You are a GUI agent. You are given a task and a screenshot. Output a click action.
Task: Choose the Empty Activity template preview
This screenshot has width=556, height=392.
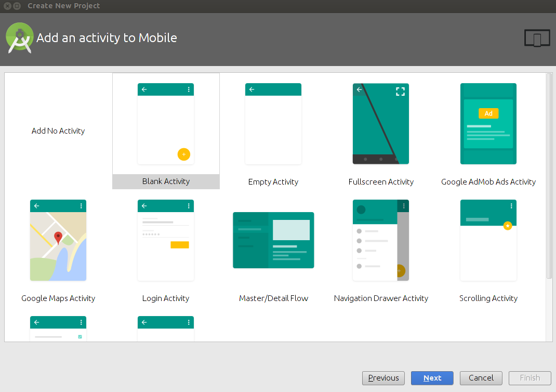[273, 124]
